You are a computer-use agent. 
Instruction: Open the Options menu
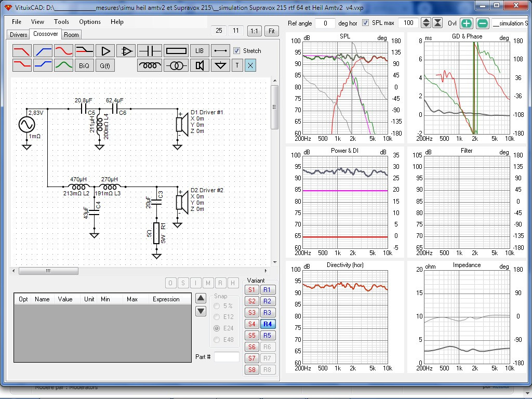(90, 22)
